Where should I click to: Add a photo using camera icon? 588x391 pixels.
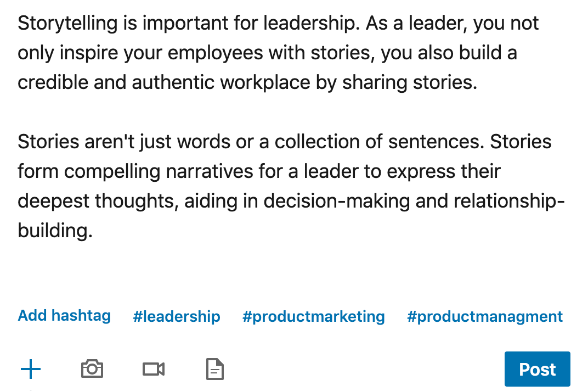pyautogui.click(x=92, y=369)
